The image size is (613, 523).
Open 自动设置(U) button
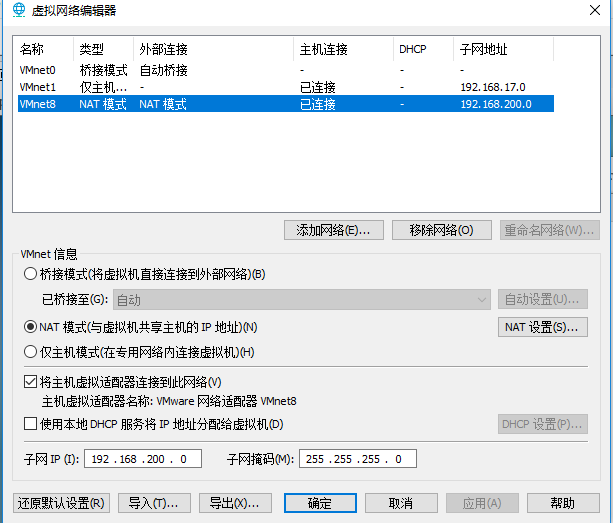(x=543, y=299)
